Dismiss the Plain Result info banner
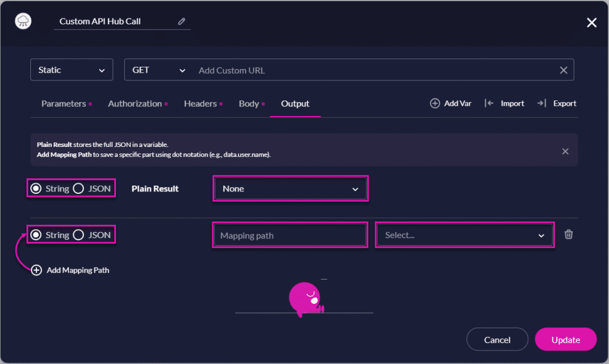 [565, 151]
